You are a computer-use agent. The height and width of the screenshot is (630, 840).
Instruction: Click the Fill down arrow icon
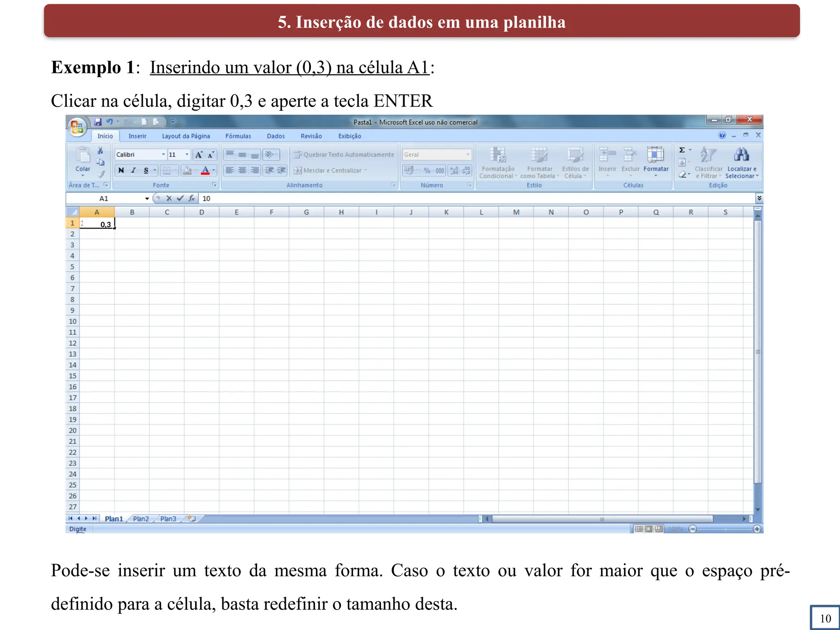[x=682, y=163]
